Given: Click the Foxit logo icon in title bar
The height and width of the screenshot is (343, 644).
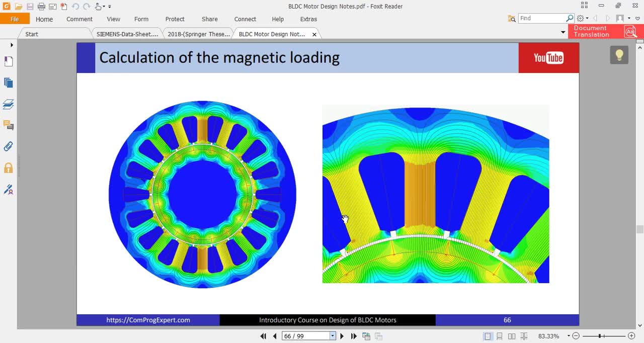Looking at the screenshot, I should click(x=6, y=7).
